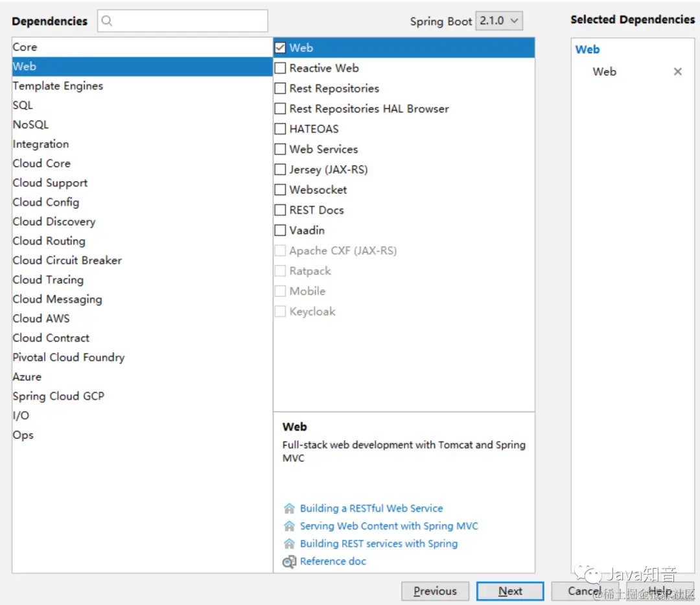Image resolution: width=700 pixels, height=605 pixels.
Task: Choose the Azure category
Action: [x=143, y=377]
